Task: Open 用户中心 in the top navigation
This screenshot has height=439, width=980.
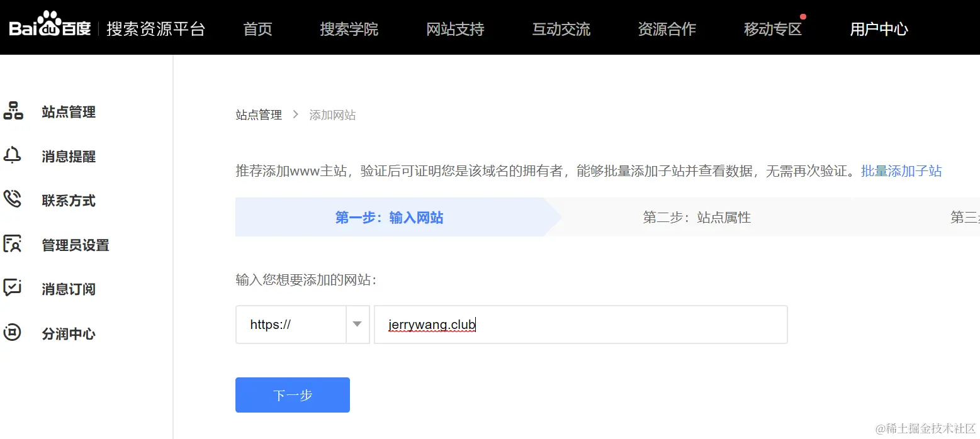Action: [879, 29]
